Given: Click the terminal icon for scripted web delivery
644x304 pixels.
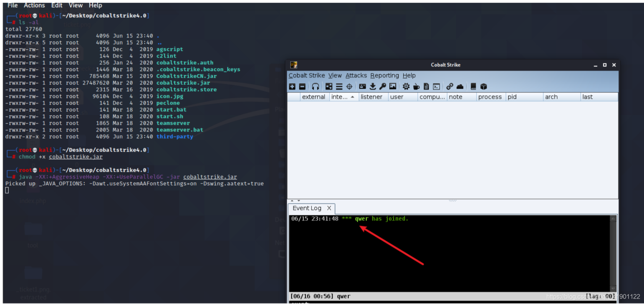Looking at the screenshot, I should tap(437, 87).
